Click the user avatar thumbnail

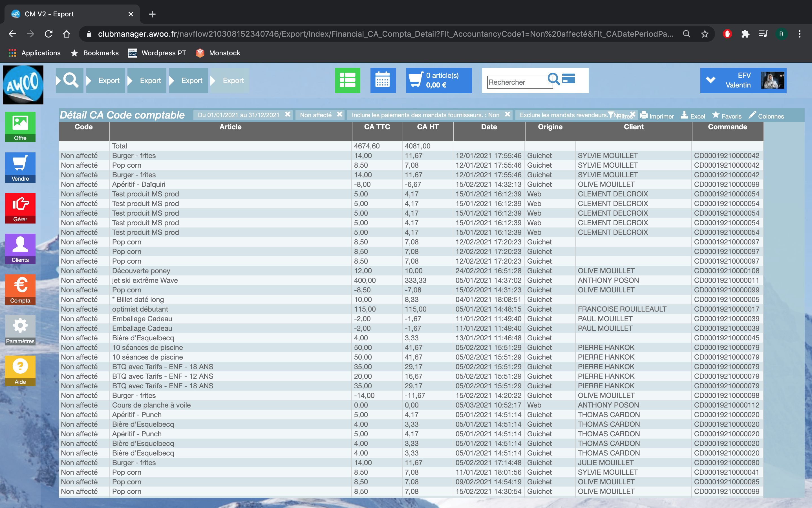pyautogui.click(x=773, y=80)
